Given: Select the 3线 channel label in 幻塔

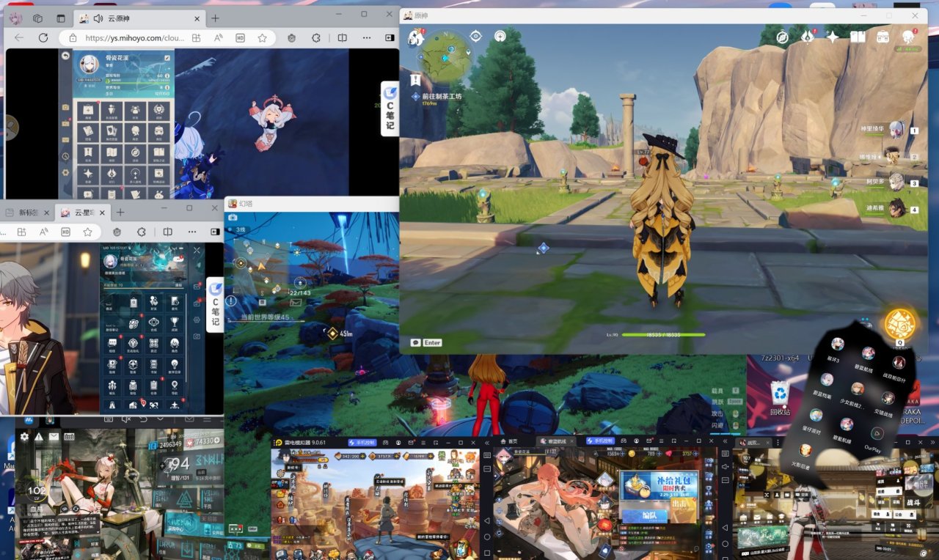Looking at the screenshot, I should click(241, 230).
